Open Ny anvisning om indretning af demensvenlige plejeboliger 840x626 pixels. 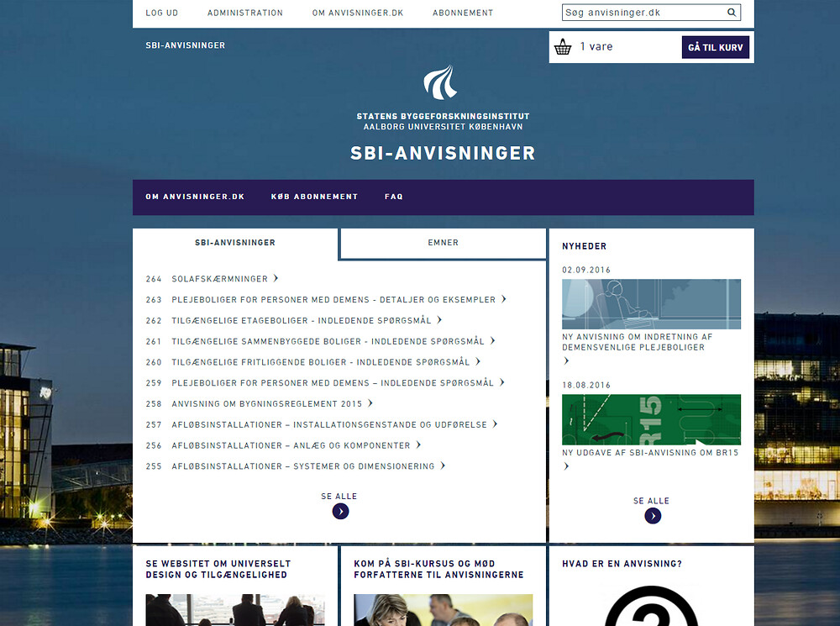pyautogui.click(x=638, y=342)
